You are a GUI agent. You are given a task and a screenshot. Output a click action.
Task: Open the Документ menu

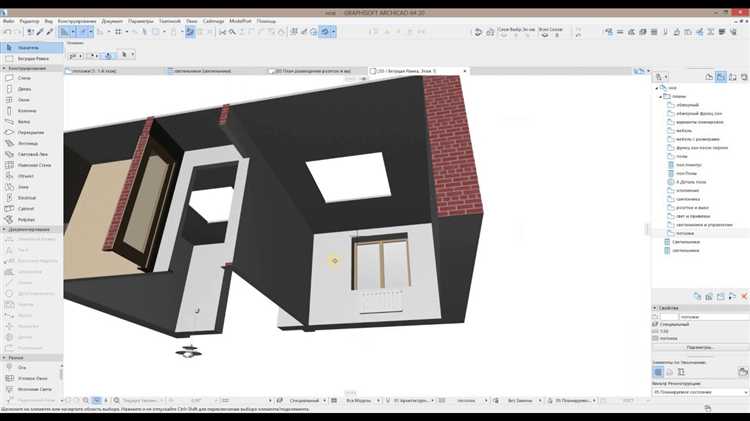coord(112,21)
